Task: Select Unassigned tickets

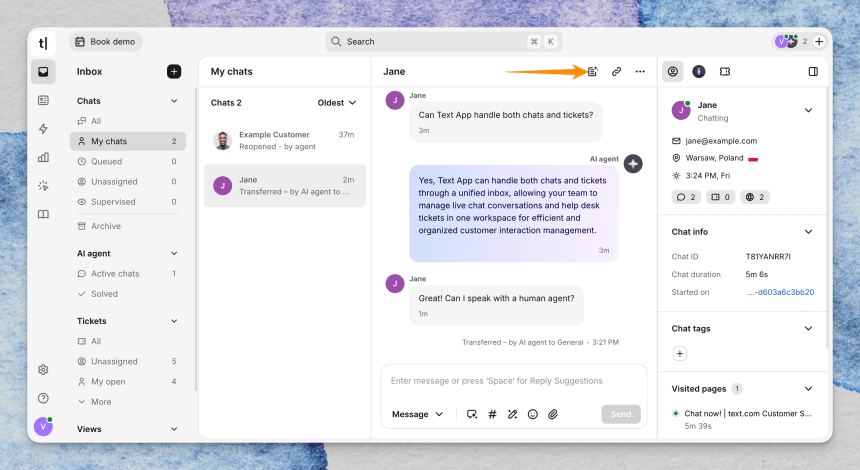Action: click(x=127, y=361)
